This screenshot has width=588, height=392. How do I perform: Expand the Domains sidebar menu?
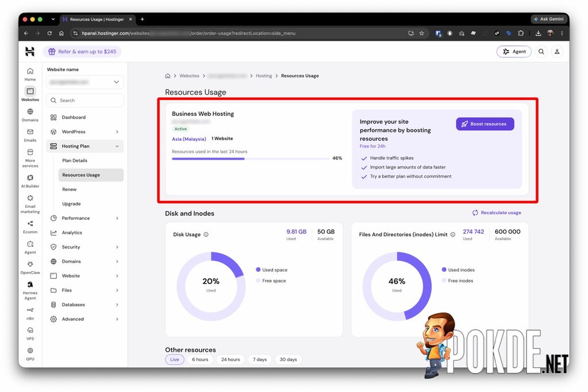pyautogui.click(x=85, y=262)
